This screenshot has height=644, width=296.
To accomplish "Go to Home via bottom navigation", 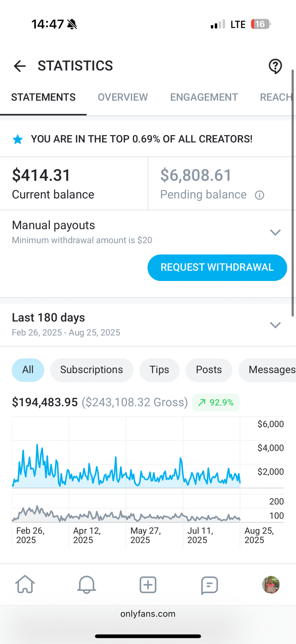I will [25, 584].
